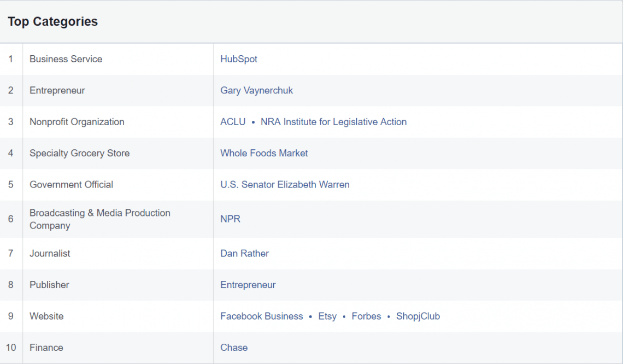Click the Broadcasting & Media Production Company label
Screen dimensions: 623x364
pyautogui.click(x=99, y=219)
